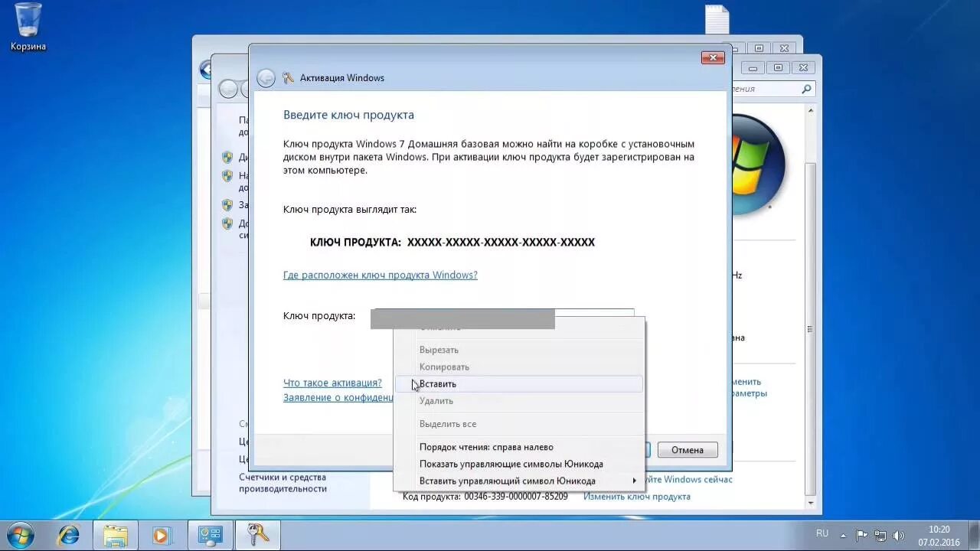Open link Что такое активация?

[332, 383]
